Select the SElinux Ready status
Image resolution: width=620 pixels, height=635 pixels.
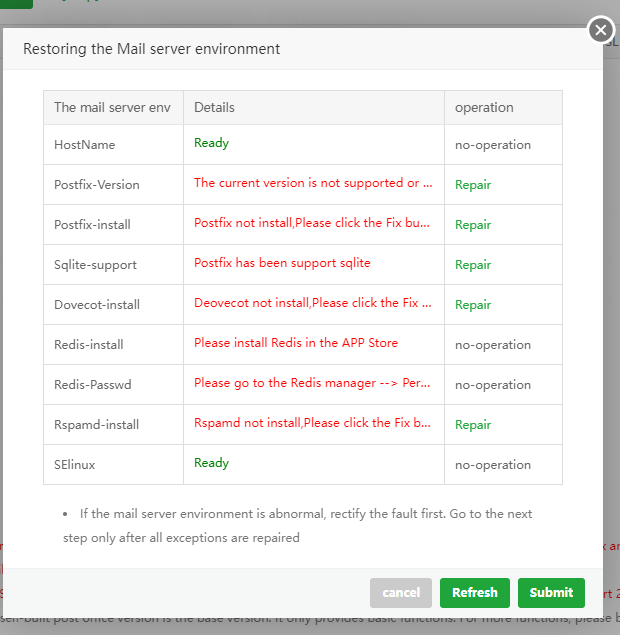coord(211,463)
